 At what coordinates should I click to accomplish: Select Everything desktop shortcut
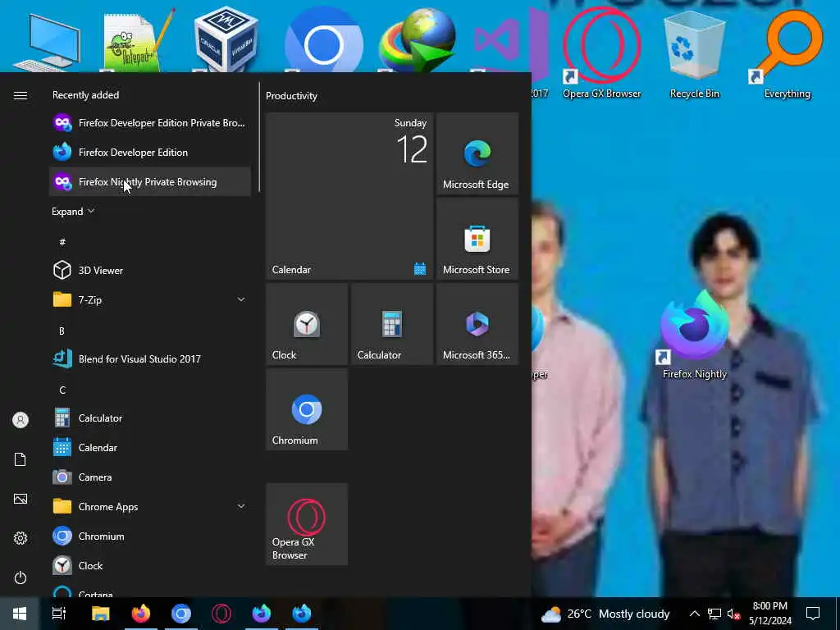coord(787,53)
